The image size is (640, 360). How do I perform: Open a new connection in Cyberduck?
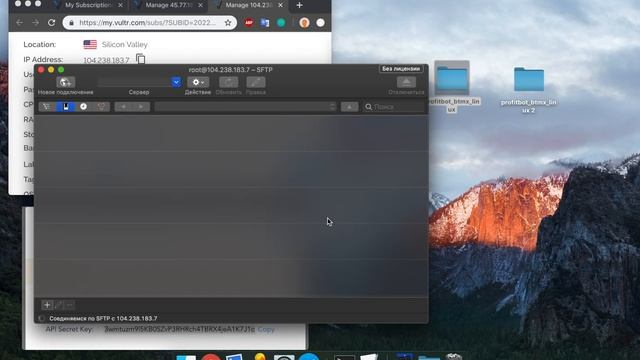[x=65, y=82]
